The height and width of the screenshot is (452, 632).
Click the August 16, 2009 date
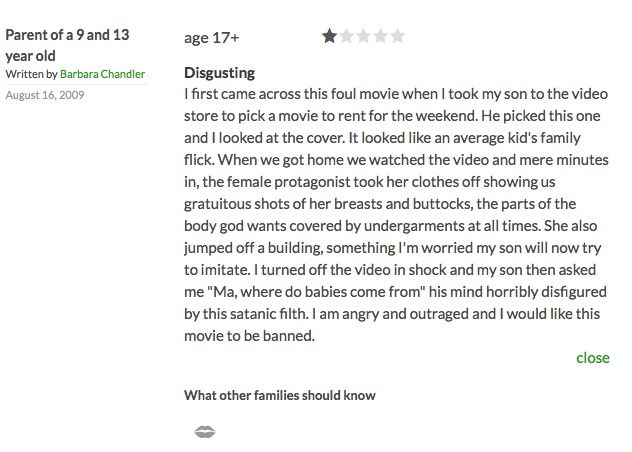tap(45, 95)
